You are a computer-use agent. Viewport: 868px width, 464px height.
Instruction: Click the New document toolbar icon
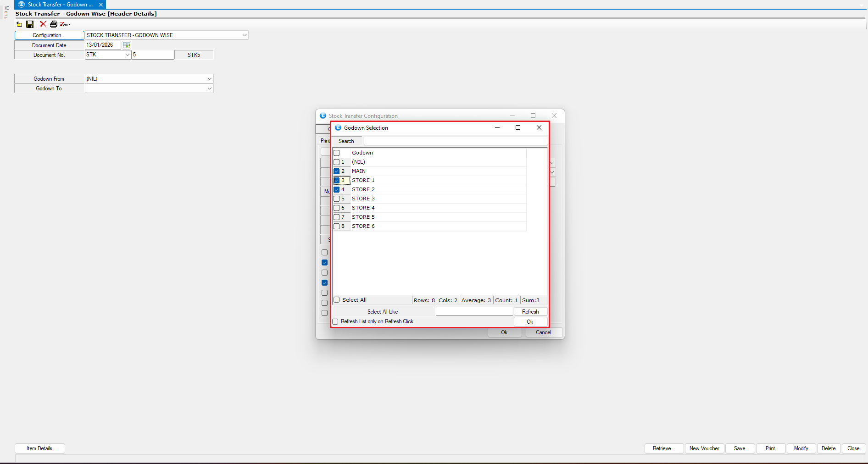tap(19, 24)
